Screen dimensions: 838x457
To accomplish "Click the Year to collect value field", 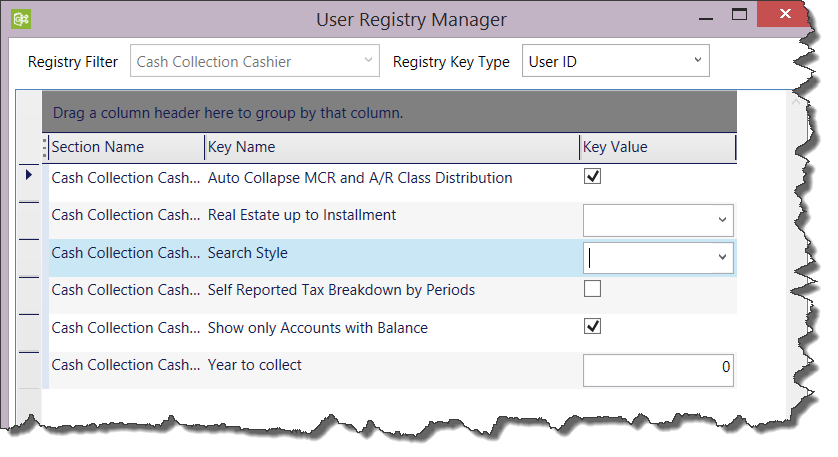I will click(657, 369).
